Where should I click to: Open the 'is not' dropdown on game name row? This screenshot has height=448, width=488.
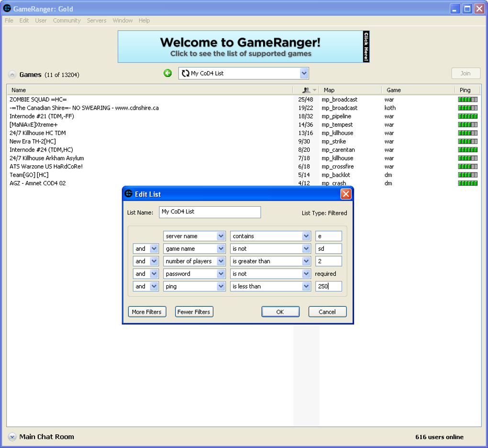tap(306, 248)
